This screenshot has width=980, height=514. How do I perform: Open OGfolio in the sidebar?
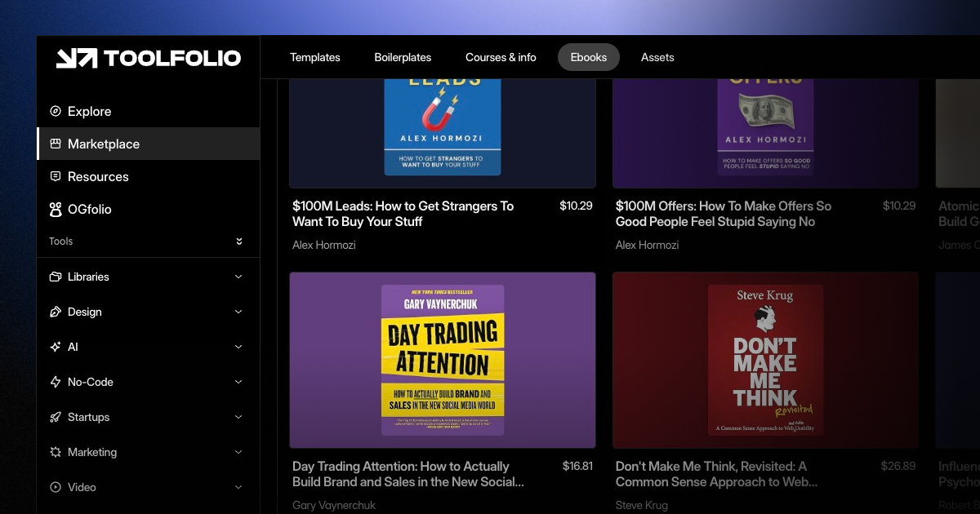click(x=148, y=209)
